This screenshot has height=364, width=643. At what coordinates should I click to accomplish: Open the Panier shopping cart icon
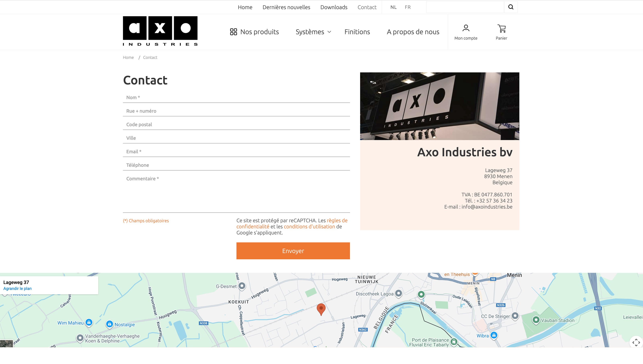(x=501, y=28)
